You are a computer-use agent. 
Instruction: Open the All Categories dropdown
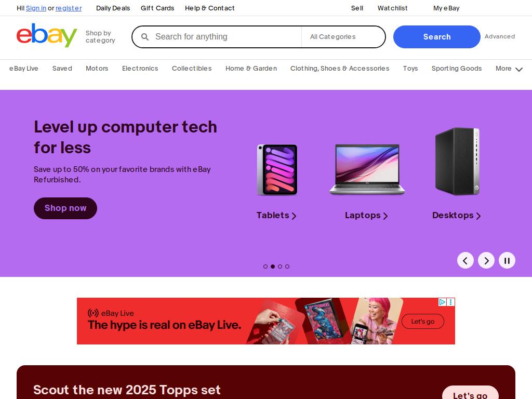click(343, 37)
